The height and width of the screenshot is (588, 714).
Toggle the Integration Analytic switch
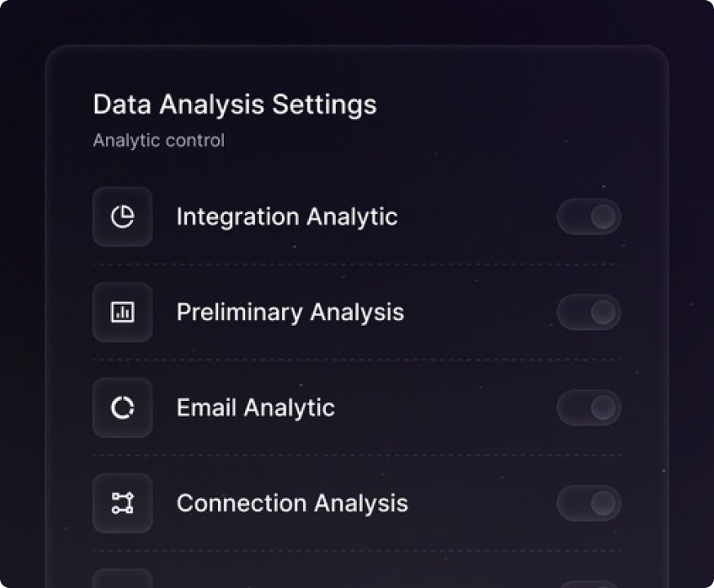(x=589, y=216)
